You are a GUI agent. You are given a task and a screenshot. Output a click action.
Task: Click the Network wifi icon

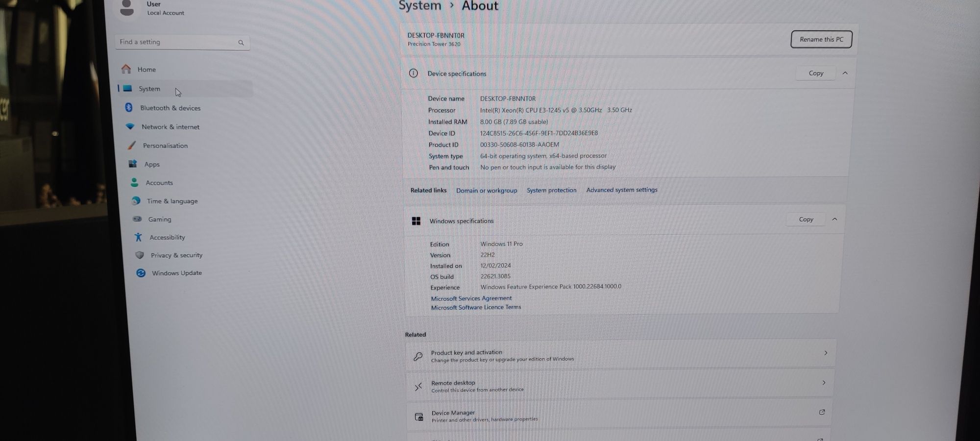[130, 126]
